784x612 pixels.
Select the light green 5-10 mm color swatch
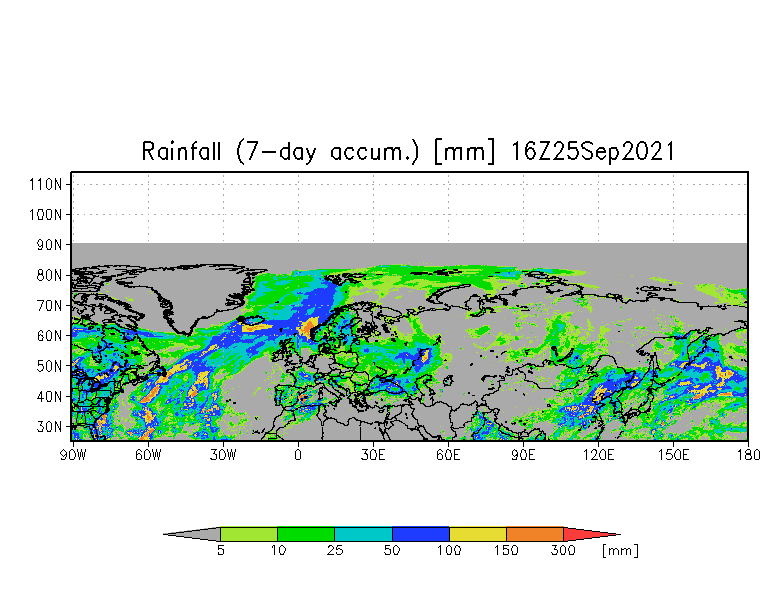tap(249, 534)
